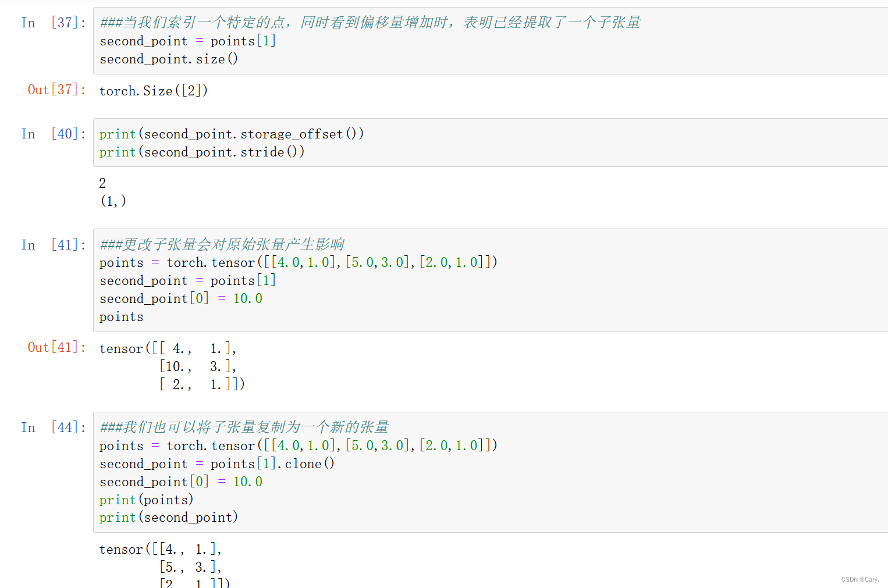The width and height of the screenshot is (888, 588).
Task: Click the second_point[0] = 10.0 assignment
Action: (180, 298)
